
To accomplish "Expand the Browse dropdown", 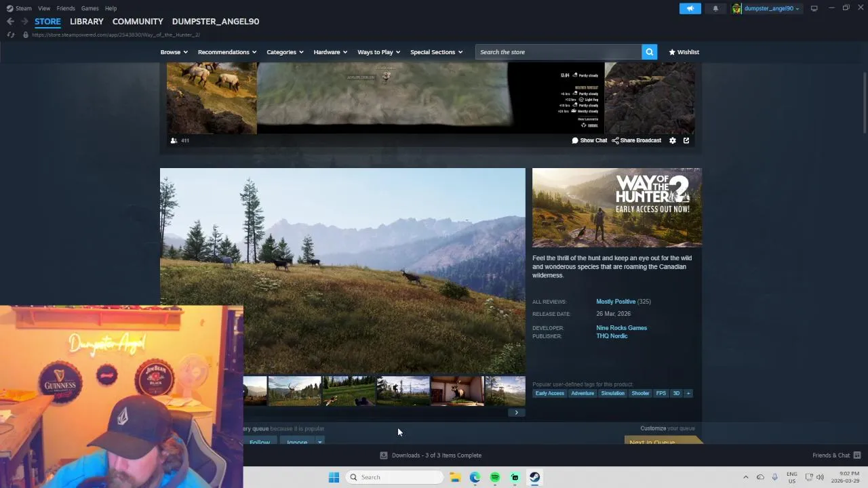I will point(174,52).
